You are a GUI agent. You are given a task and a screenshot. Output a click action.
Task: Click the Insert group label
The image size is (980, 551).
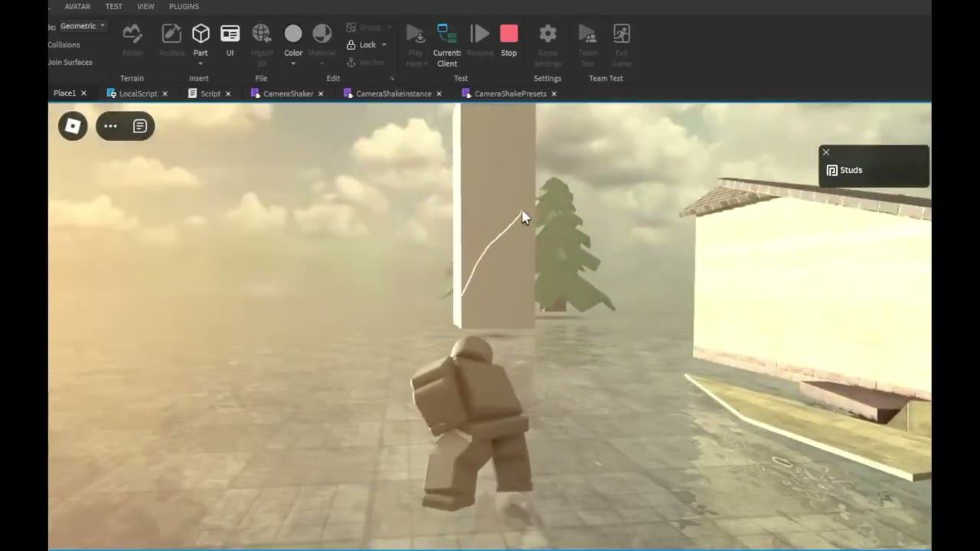tap(199, 79)
